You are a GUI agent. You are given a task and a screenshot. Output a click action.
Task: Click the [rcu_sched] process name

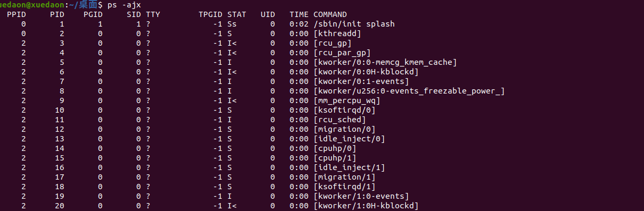pos(340,120)
